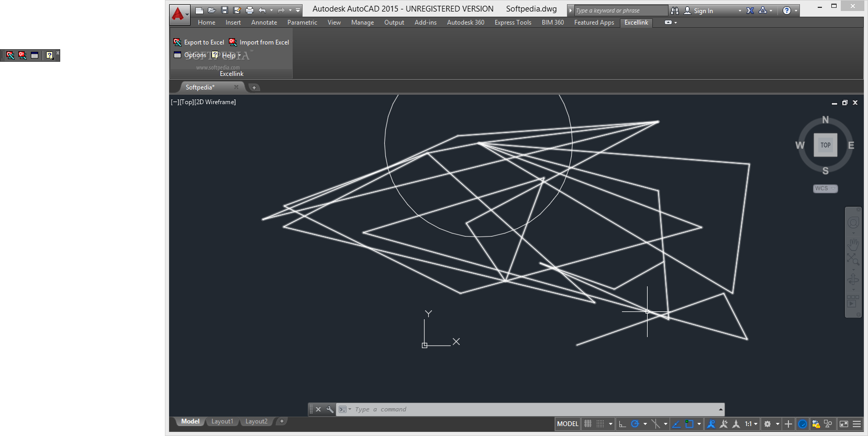Click the binoculars search icon
The width and height of the screenshot is (868, 436).
click(675, 10)
